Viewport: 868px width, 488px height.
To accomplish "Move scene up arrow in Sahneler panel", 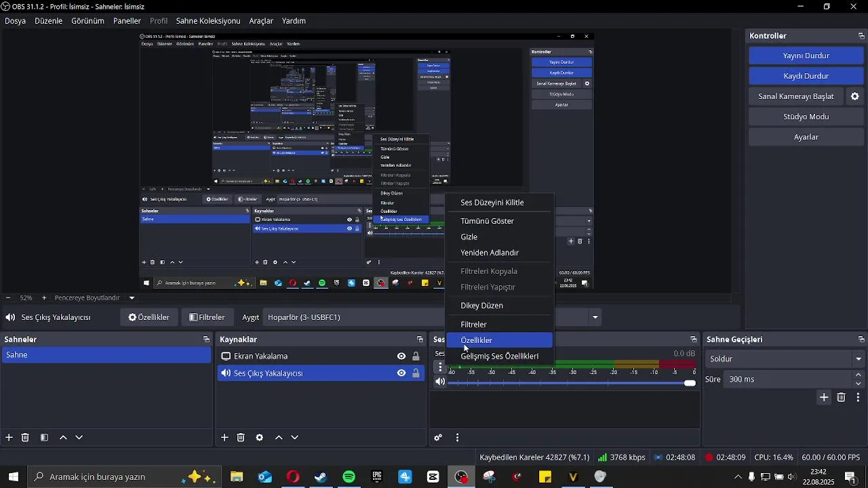I will (63, 438).
